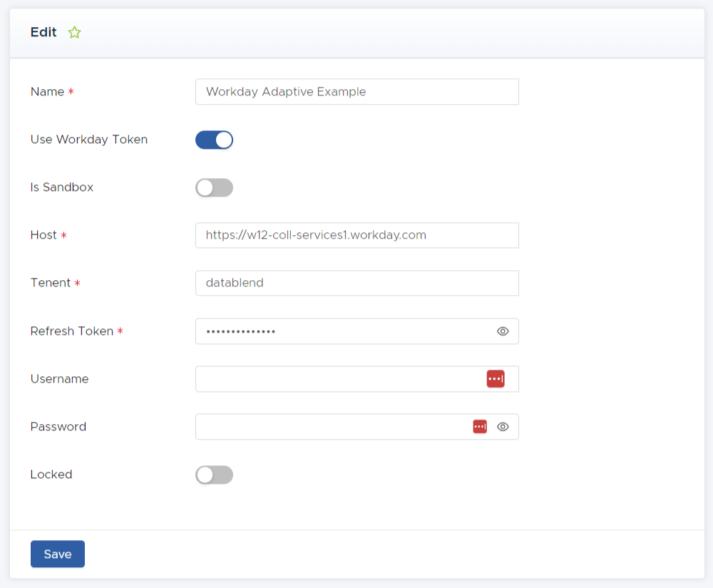Click the Edit heading at the top
Viewport: 713px width, 588px height.
pyautogui.click(x=43, y=32)
